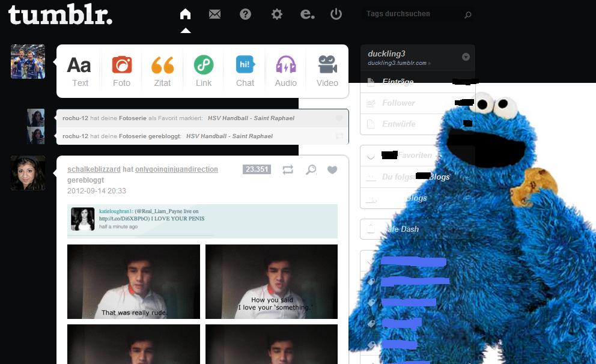The width and height of the screenshot is (596, 364).
Task: Open rochu-12 name in Favorit notification
Action: pos(75,118)
